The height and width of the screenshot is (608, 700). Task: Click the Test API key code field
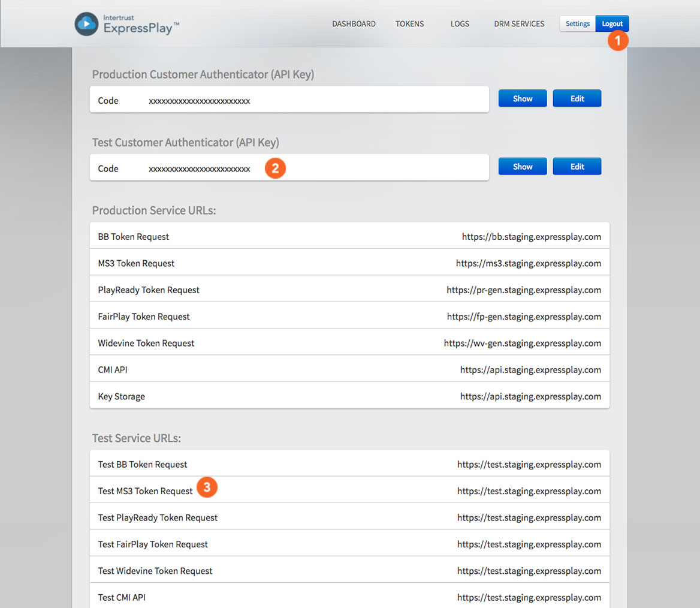point(289,167)
